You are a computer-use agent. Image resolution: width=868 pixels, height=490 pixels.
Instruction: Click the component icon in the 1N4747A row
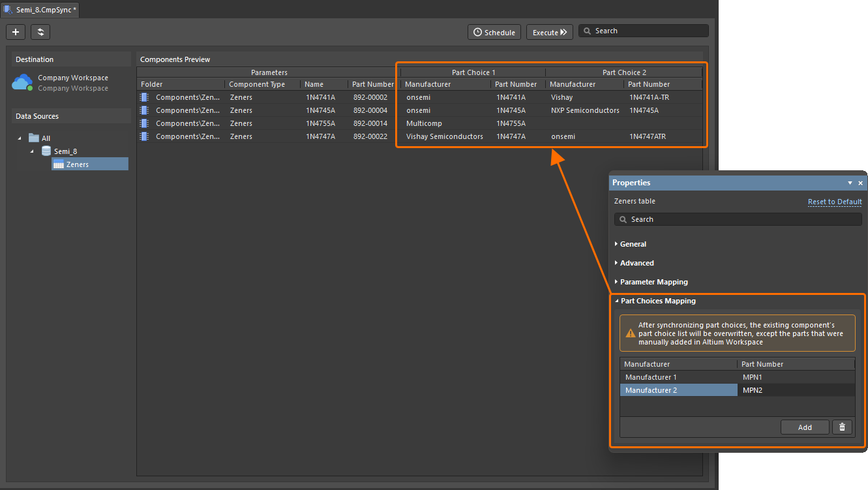coord(145,136)
